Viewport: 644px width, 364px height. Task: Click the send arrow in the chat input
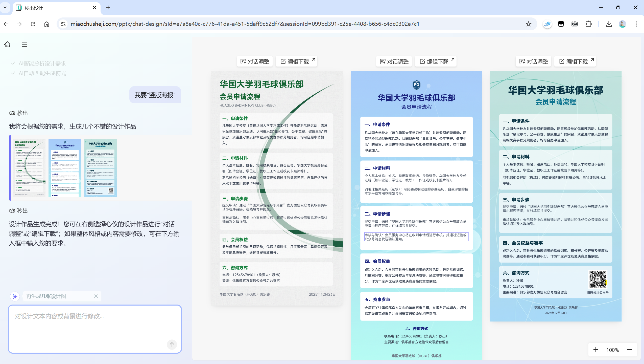[x=172, y=344]
